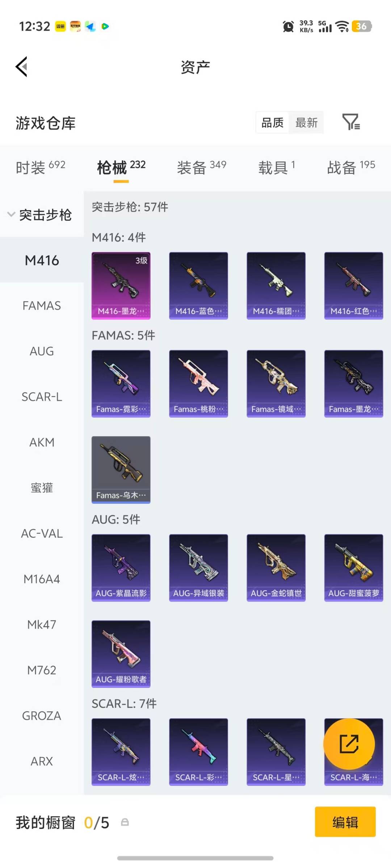Click the 编辑 button
This screenshot has width=391, height=868.
(345, 822)
